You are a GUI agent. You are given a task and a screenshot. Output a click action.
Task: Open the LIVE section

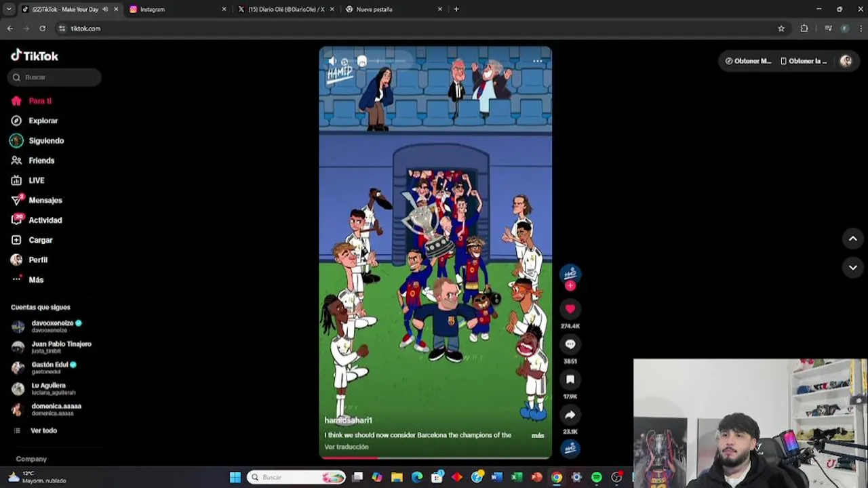28,180
